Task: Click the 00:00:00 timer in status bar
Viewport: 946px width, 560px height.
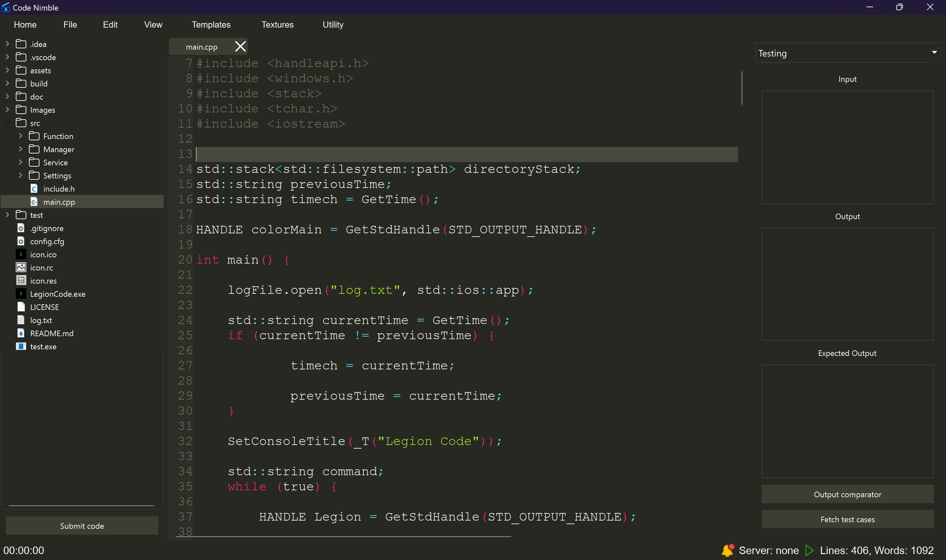Action: coord(24,550)
